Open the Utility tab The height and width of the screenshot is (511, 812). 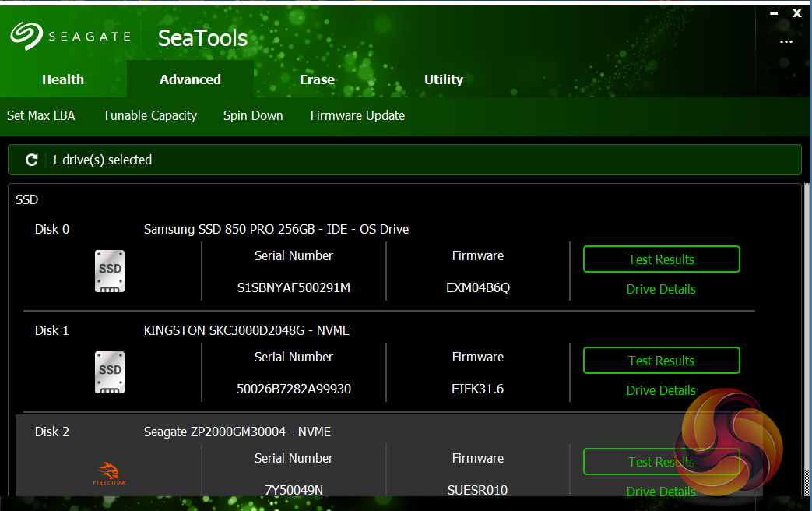444,79
